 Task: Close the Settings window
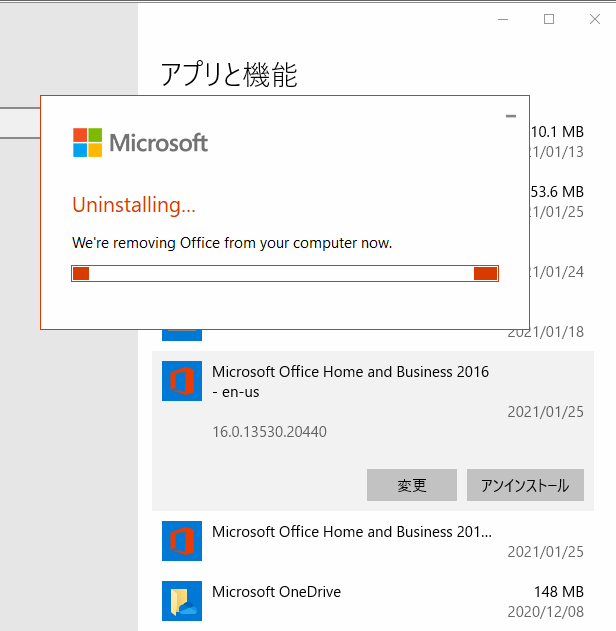pos(595,19)
